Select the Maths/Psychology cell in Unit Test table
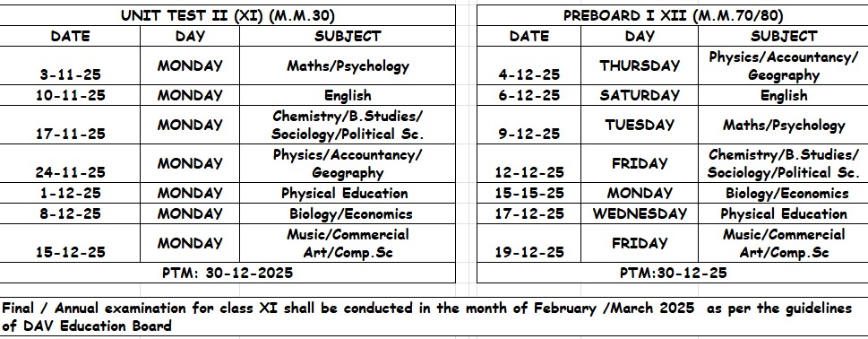Viewport: 868px width, 339px height. tap(348, 65)
